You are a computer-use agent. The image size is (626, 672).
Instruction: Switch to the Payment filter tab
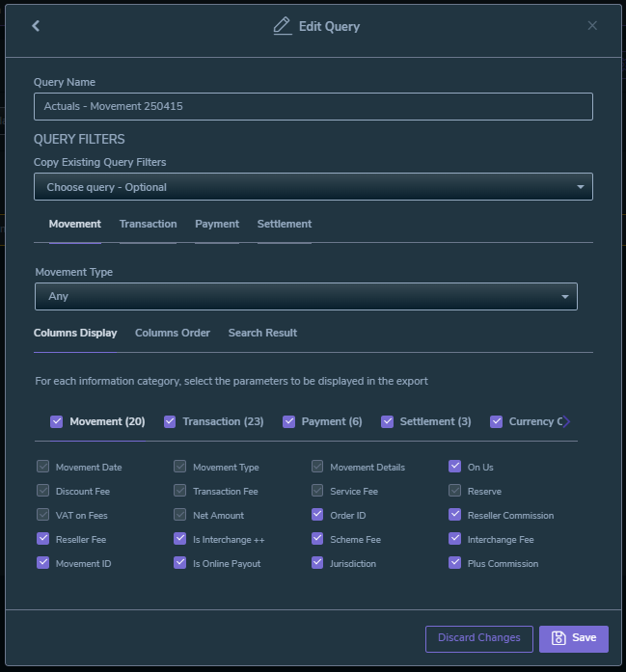click(217, 224)
